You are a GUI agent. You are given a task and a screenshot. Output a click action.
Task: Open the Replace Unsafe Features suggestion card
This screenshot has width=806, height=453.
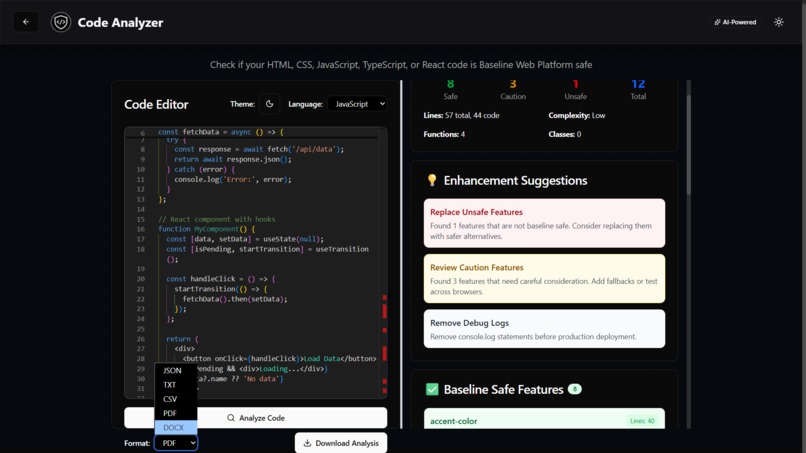pyautogui.click(x=544, y=223)
